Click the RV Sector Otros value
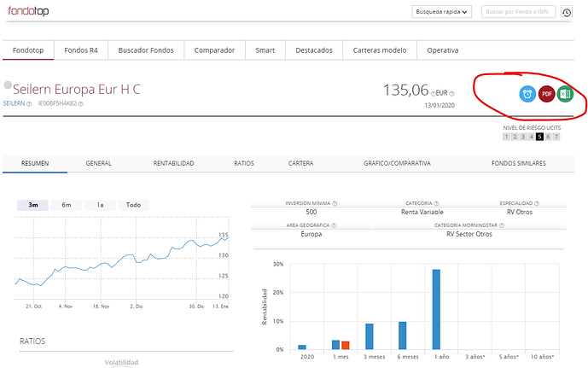 pyautogui.click(x=469, y=234)
